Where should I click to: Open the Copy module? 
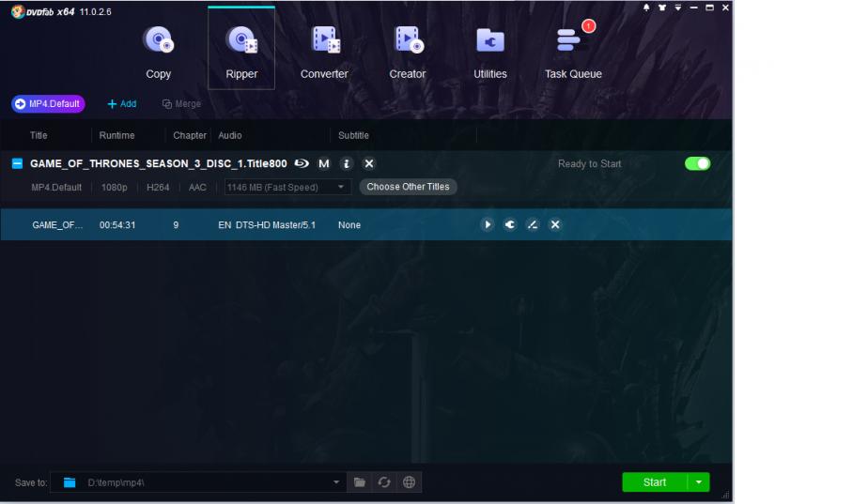(159, 52)
